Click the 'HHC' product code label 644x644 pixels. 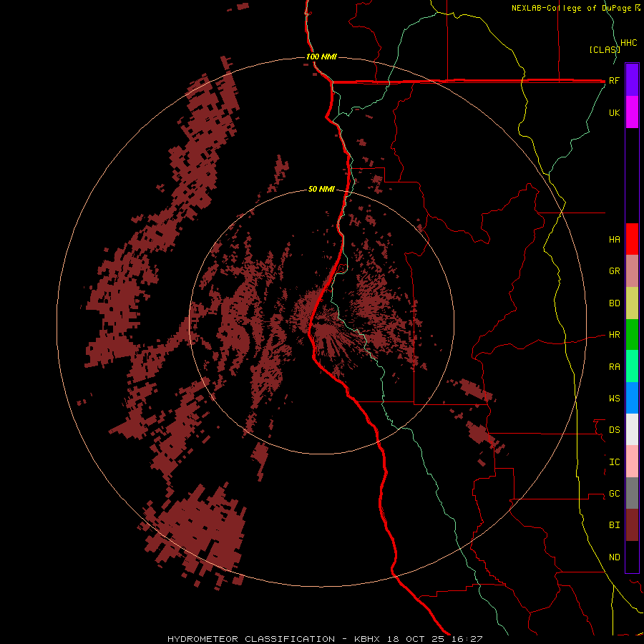coord(629,43)
